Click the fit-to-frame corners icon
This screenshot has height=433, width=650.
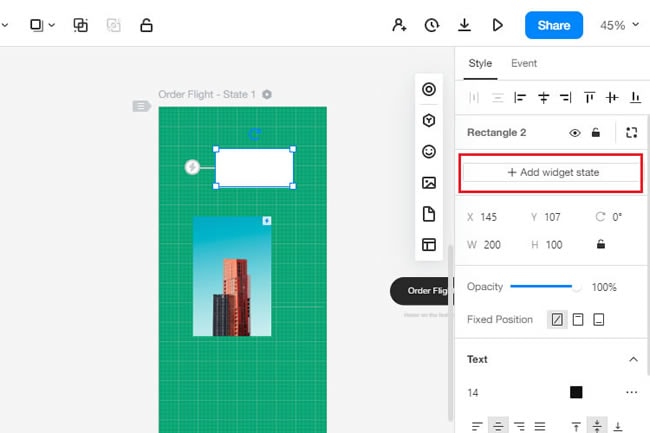pyautogui.click(x=631, y=133)
